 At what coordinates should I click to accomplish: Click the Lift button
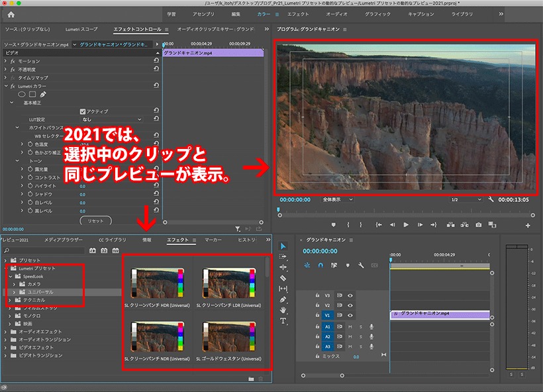tap(450, 224)
